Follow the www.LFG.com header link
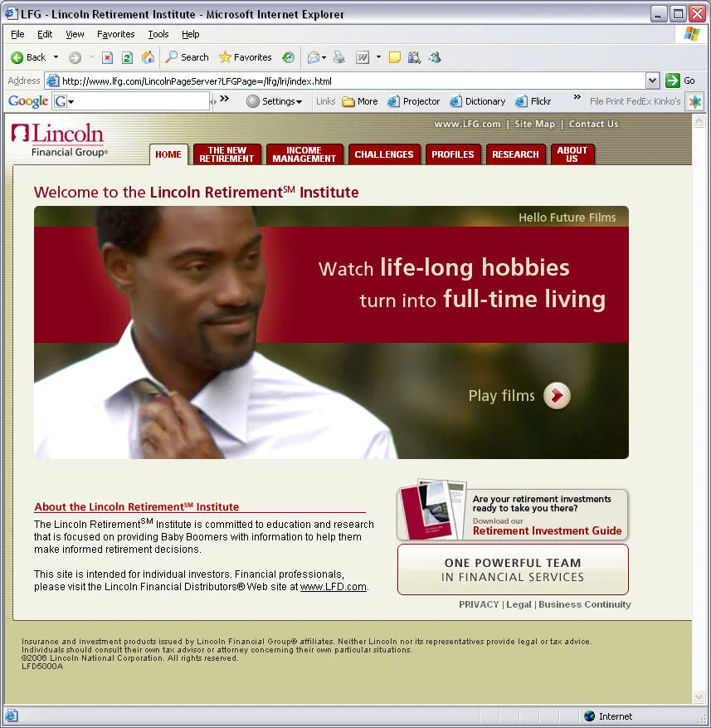 (x=467, y=124)
